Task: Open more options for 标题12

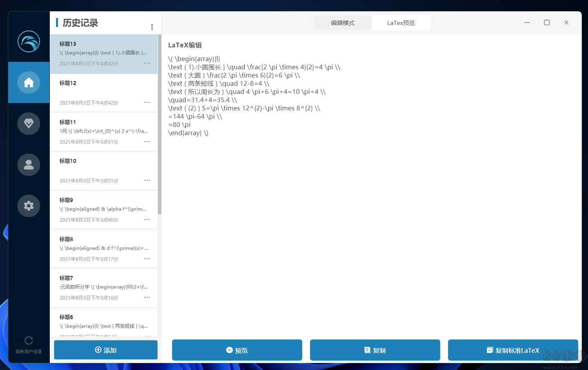Action: [147, 102]
